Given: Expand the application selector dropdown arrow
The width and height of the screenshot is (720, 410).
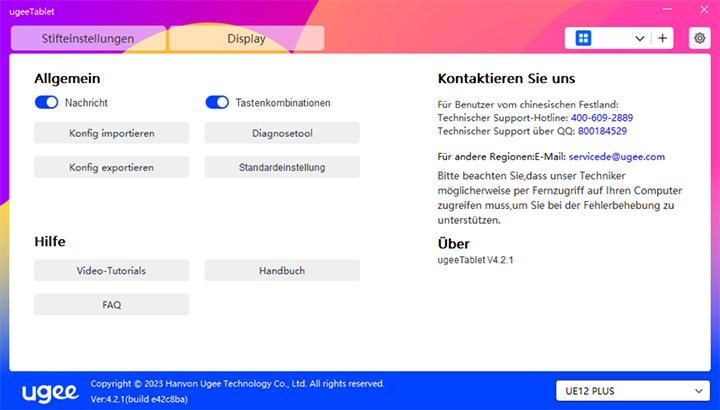Looking at the screenshot, I should 639,38.
